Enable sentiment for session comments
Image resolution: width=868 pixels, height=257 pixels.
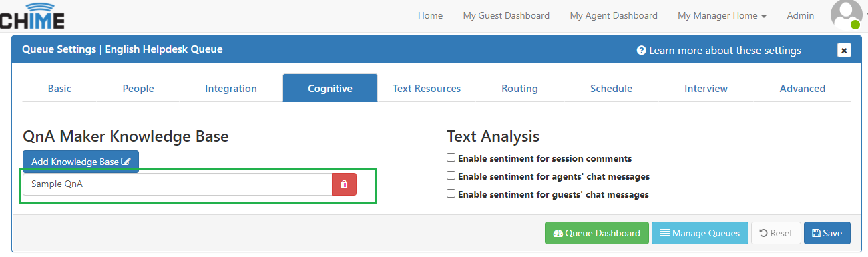451,158
